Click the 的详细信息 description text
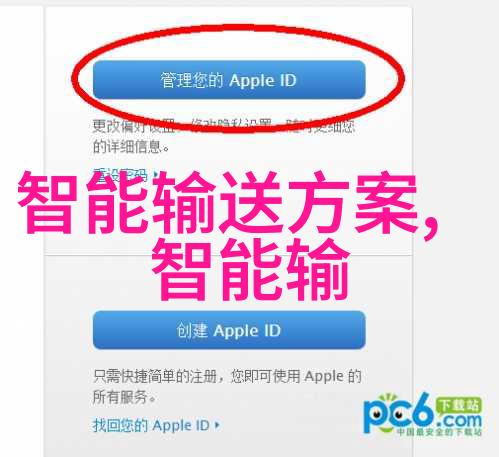 [x=131, y=147]
